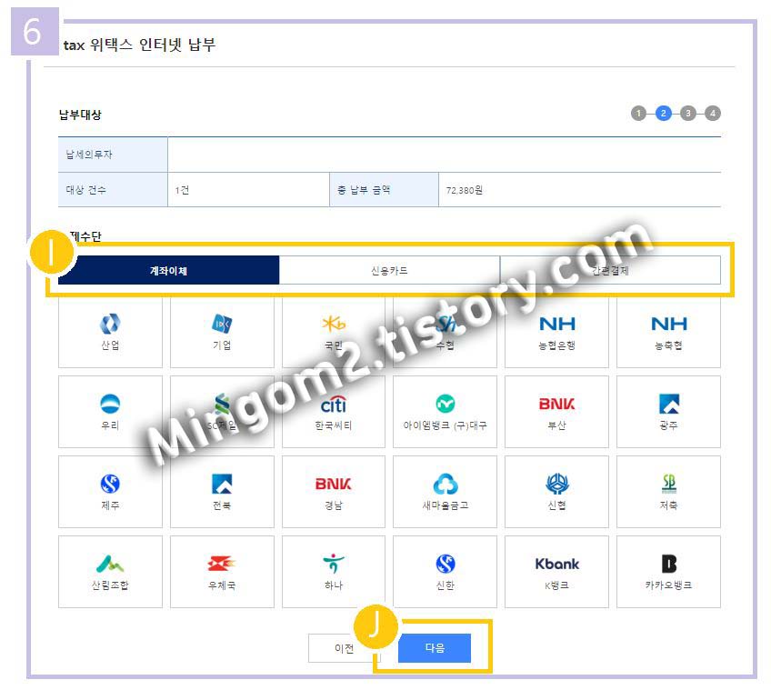The width and height of the screenshot is (771, 700).
Task: Click the 다음 button
Action: click(435, 648)
